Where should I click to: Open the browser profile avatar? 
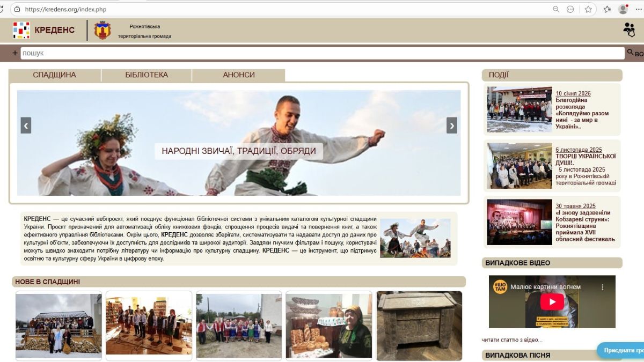(x=623, y=9)
